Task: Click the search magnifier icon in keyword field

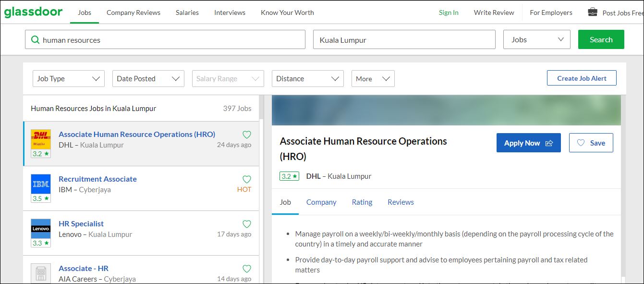Action: pyautogui.click(x=35, y=40)
